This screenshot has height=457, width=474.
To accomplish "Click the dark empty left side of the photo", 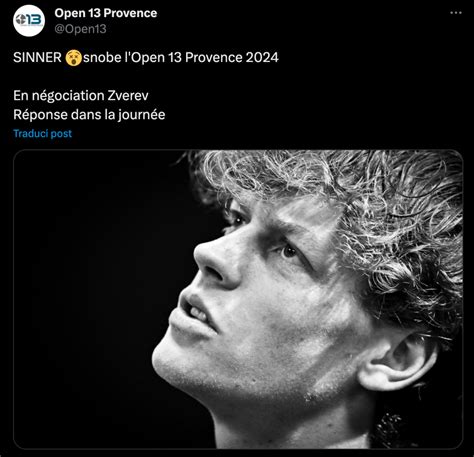I will pyautogui.click(x=90, y=300).
